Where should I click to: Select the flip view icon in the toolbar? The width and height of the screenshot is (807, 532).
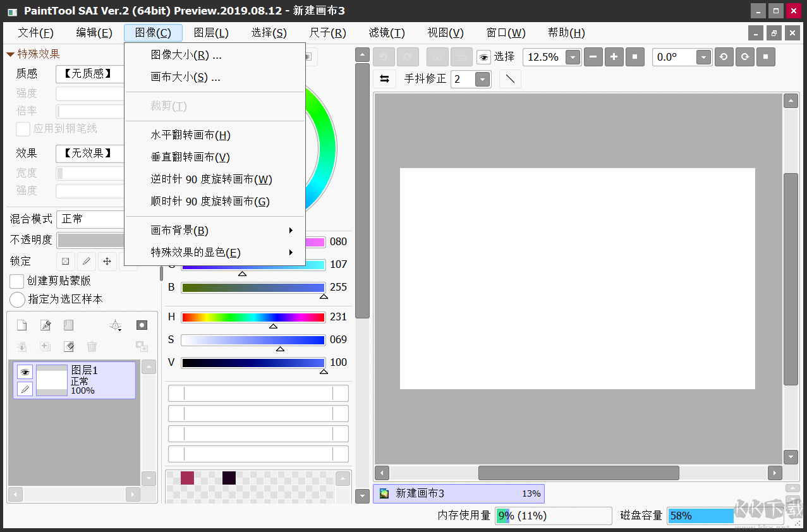[x=384, y=78]
